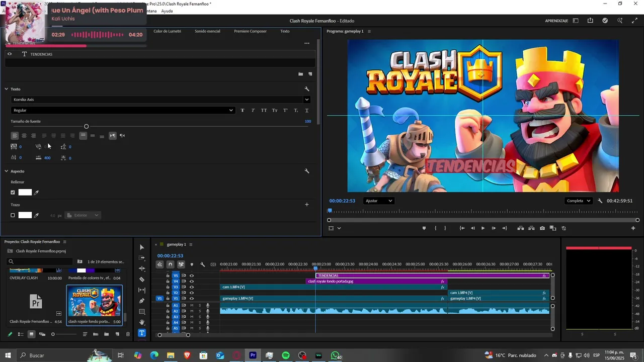Toggle lock on track V4
The height and width of the screenshot is (362, 644).
[168, 282]
